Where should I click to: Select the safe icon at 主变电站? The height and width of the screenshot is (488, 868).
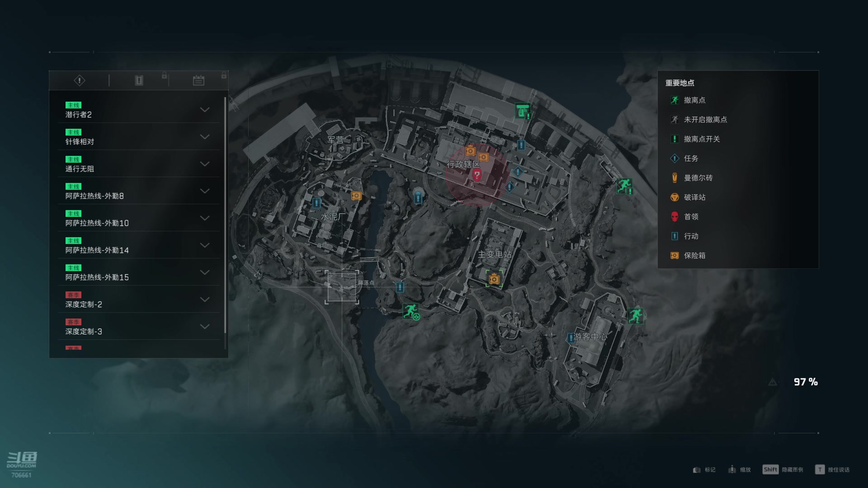pyautogui.click(x=494, y=279)
